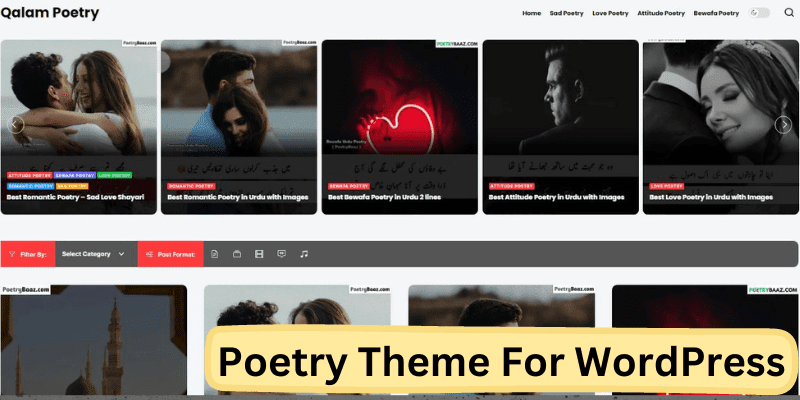Filter by quote post format icon
Viewport: 800px width, 400px height.
click(x=282, y=254)
